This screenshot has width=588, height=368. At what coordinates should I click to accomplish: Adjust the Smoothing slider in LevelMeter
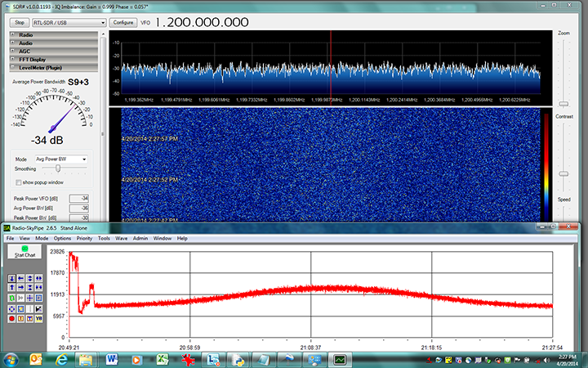58,168
